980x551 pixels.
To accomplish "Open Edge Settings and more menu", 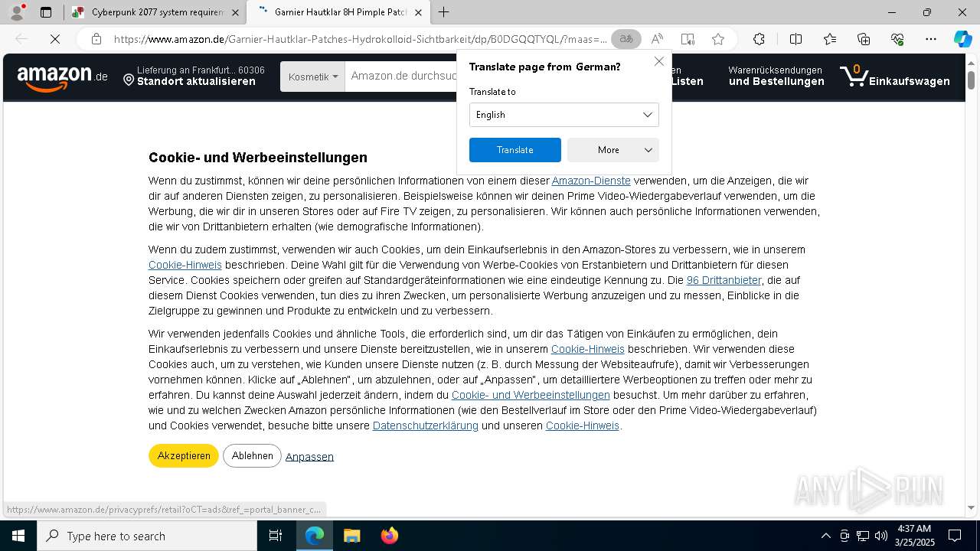I will tap(930, 39).
